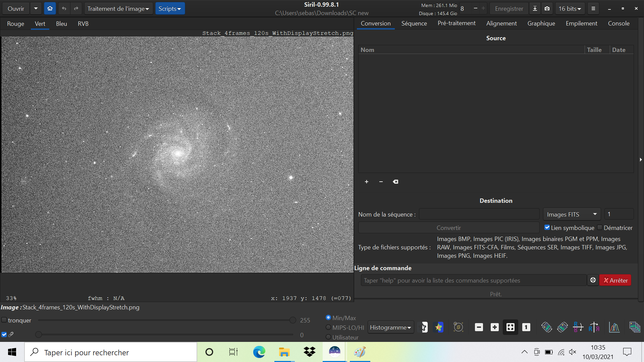Image resolution: width=644 pixels, height=362 pixels.
Task: Click the command line input field
Action: 473,280
